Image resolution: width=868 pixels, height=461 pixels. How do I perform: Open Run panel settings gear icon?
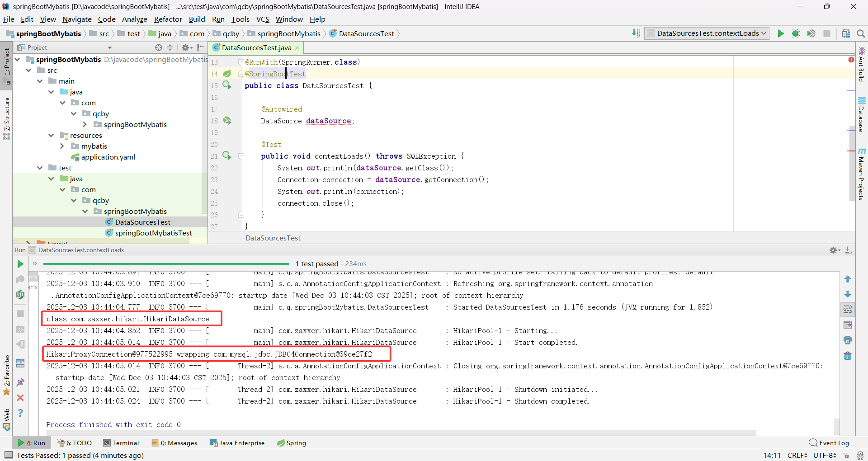point(835,250)
